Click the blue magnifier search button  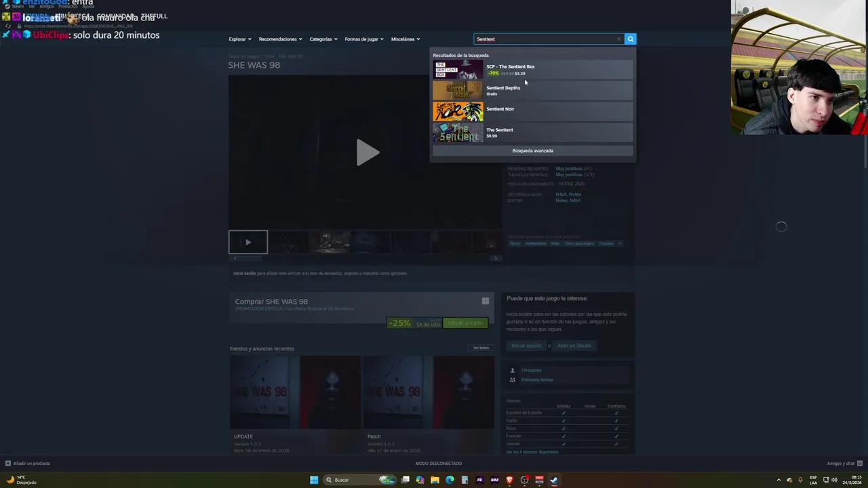[630, 39]
